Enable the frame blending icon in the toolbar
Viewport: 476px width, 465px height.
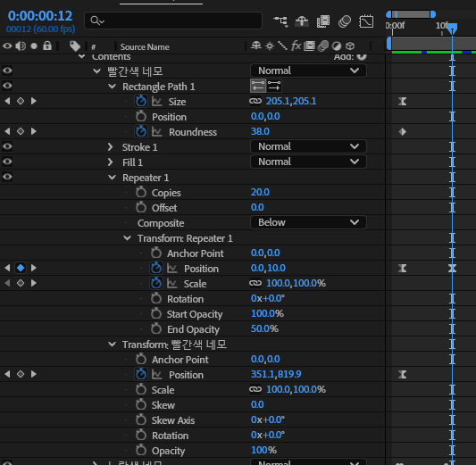323,21
